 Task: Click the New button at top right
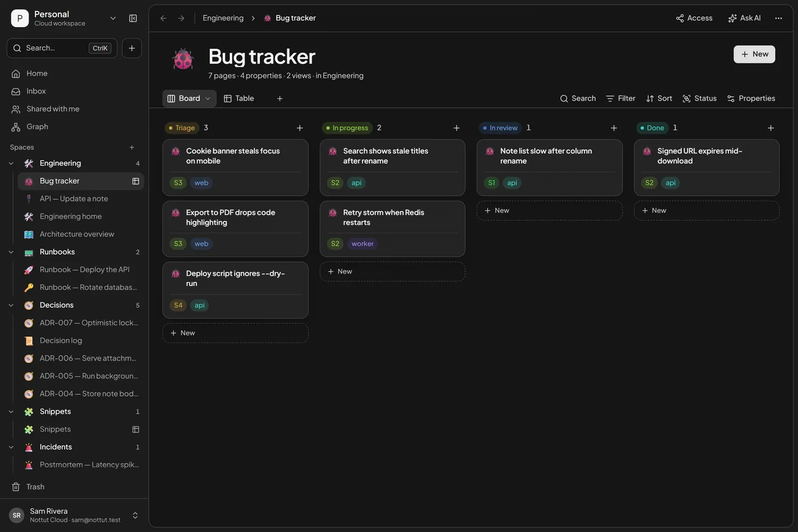coord(754,54)
